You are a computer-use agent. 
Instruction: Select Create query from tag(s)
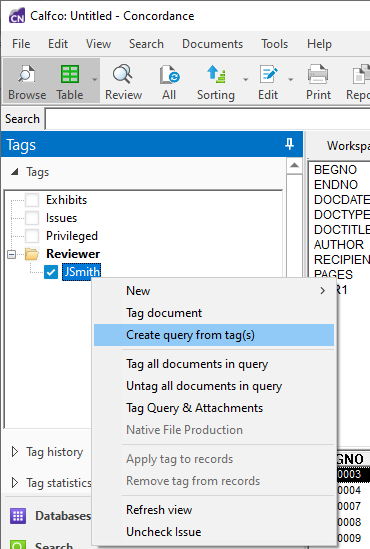coord(214,335)
